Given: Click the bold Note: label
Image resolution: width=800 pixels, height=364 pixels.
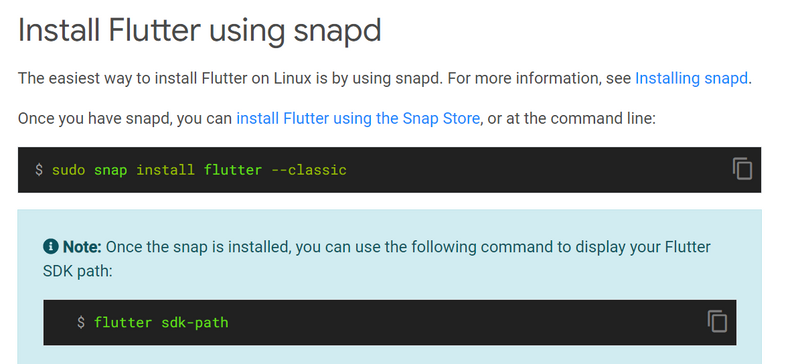Looking at the screenshot, I should click(x=82, y=247).
